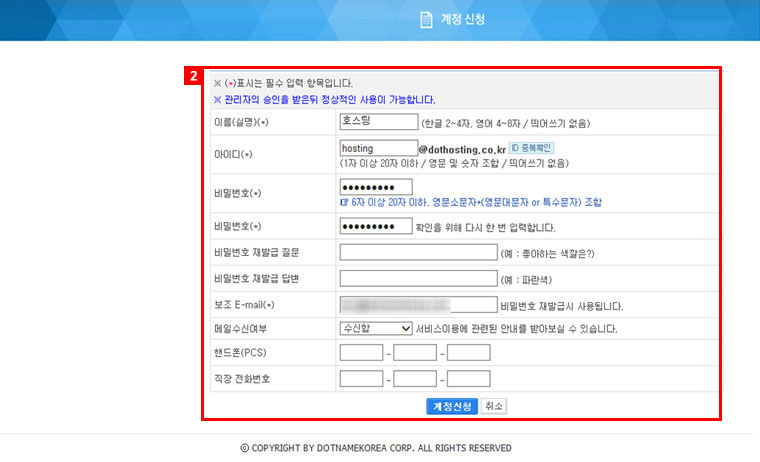The image size is (760, 462).
Task: Click the document icon beside 계정 신청 title
Action: click(x=425, y=19)
